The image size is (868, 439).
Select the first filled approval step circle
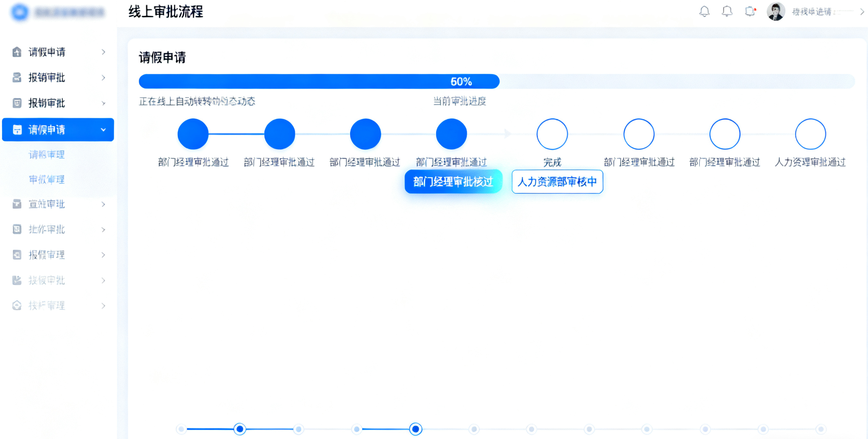coord(193,134)
